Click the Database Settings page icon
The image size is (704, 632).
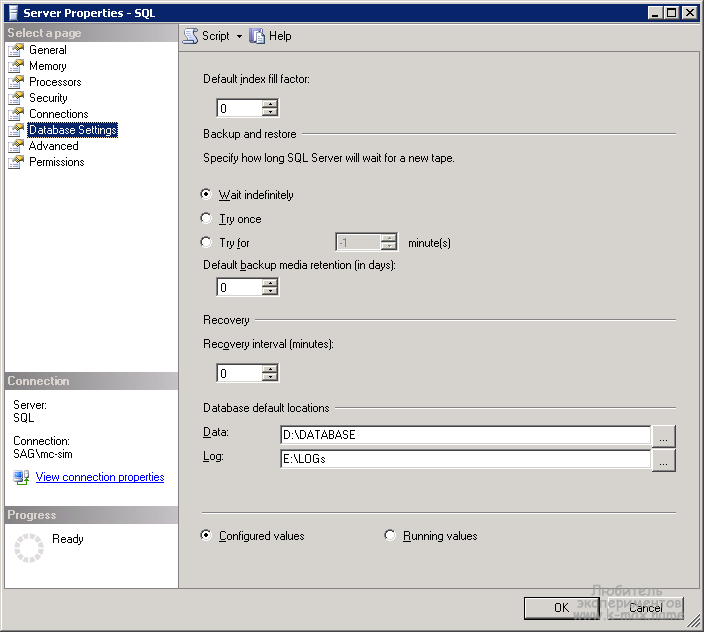click(x=16, y=130)
